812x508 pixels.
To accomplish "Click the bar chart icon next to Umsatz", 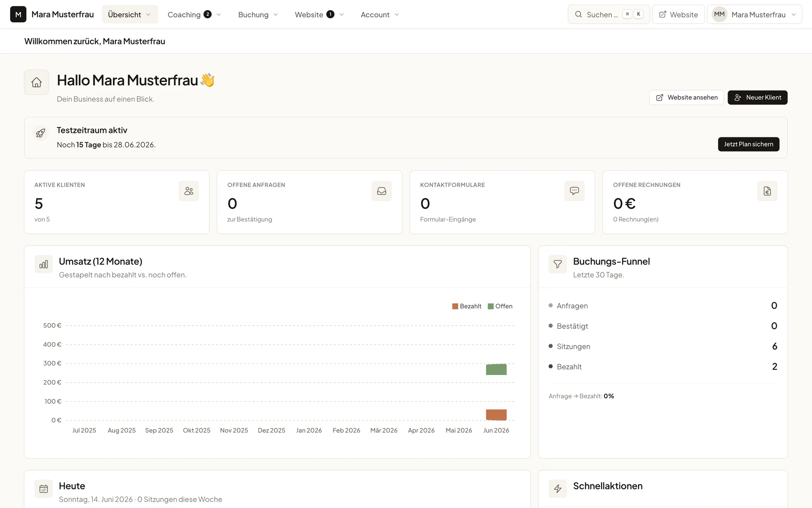I will [44, 264].
